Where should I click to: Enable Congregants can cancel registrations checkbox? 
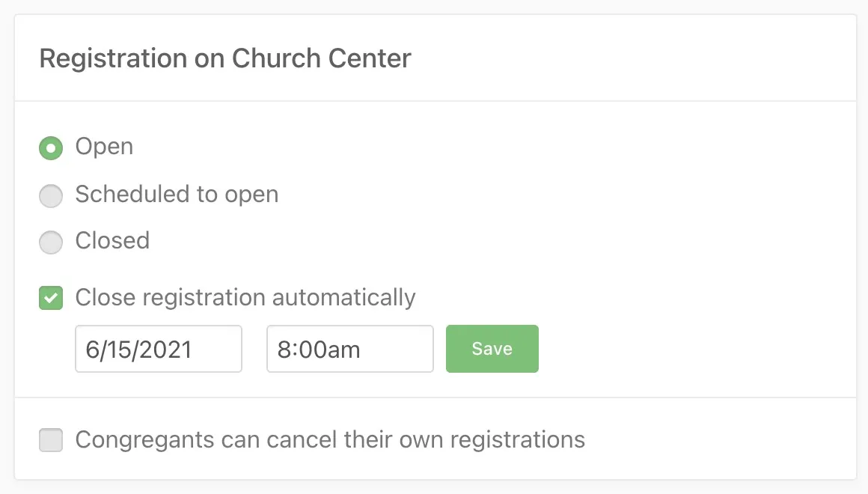pos(51,440)
